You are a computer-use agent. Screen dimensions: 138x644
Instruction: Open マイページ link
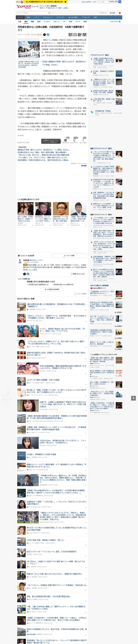tap(103, 13)
